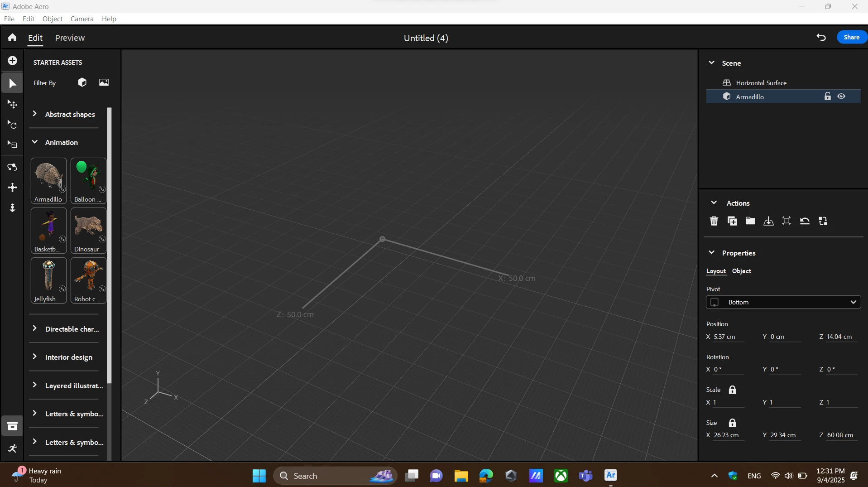Click the taskbar Search box
The image size is (868, 487).
(335, 476)
